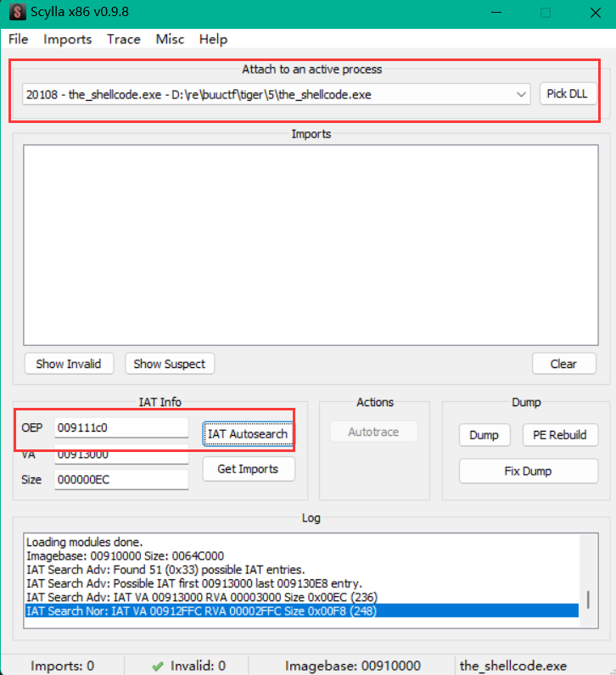Click the Pick DLL button

pos(568,94)
